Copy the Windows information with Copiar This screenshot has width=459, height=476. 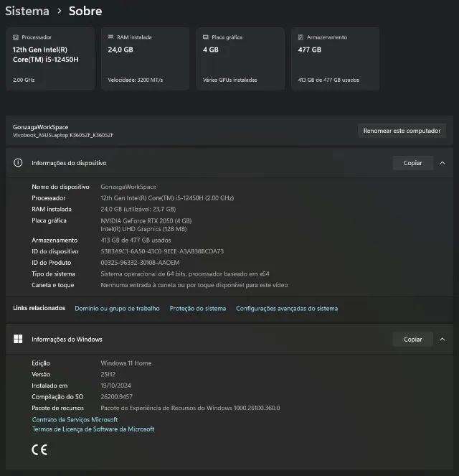(412, 339)
